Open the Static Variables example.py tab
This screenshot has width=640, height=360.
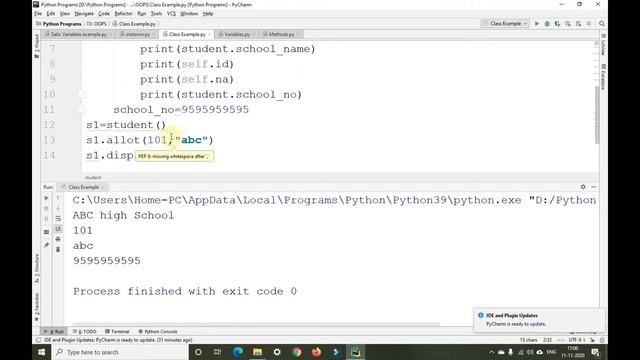click(78, 34)
